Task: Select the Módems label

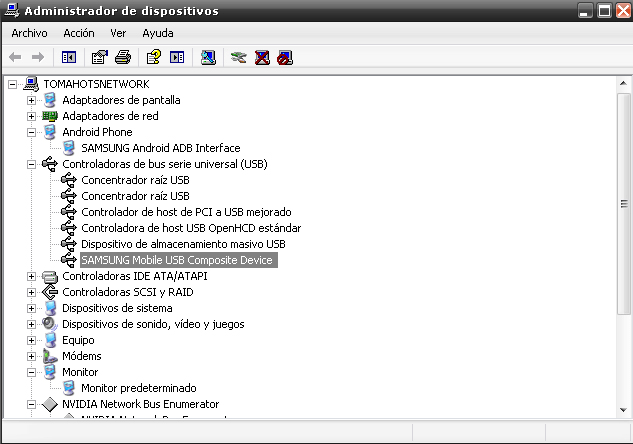Action: click(x=82, y=356)
